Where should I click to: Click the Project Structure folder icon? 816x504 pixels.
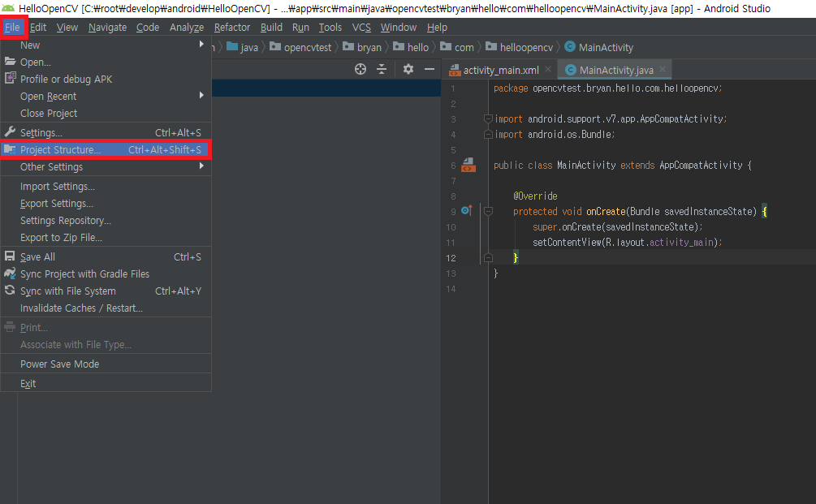click(10, 149)
